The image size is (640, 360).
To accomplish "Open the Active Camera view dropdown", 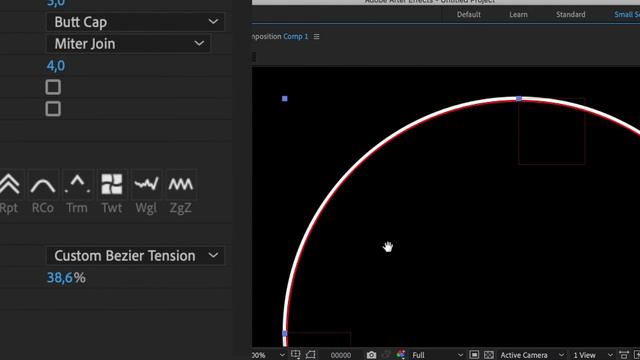I will pos(532,355).
